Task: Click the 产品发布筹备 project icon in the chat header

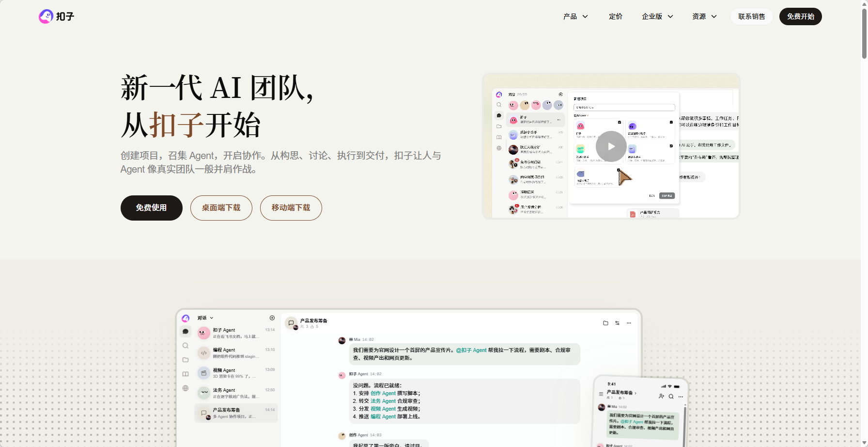Action: coord(291,323)
